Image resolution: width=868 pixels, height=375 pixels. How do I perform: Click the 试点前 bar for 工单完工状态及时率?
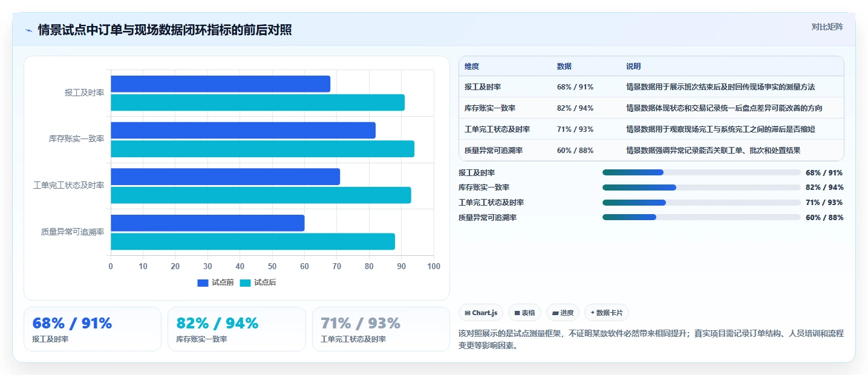pyautogui.click(x=225, y=177)
